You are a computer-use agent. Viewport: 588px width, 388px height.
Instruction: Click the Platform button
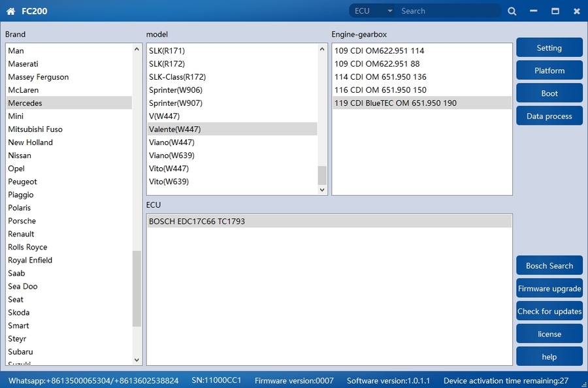tap(549, 71)
